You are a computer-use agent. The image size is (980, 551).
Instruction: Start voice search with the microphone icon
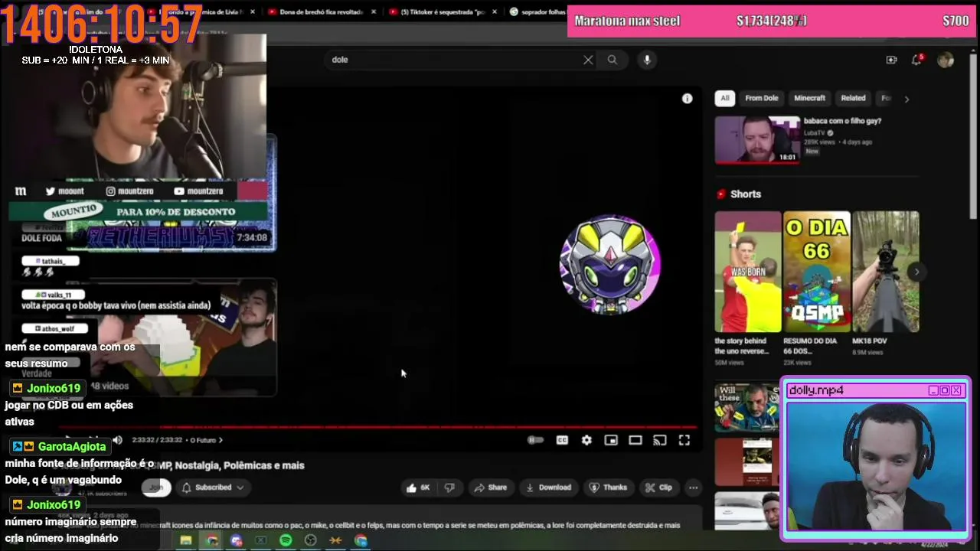[x=647, y=60]
